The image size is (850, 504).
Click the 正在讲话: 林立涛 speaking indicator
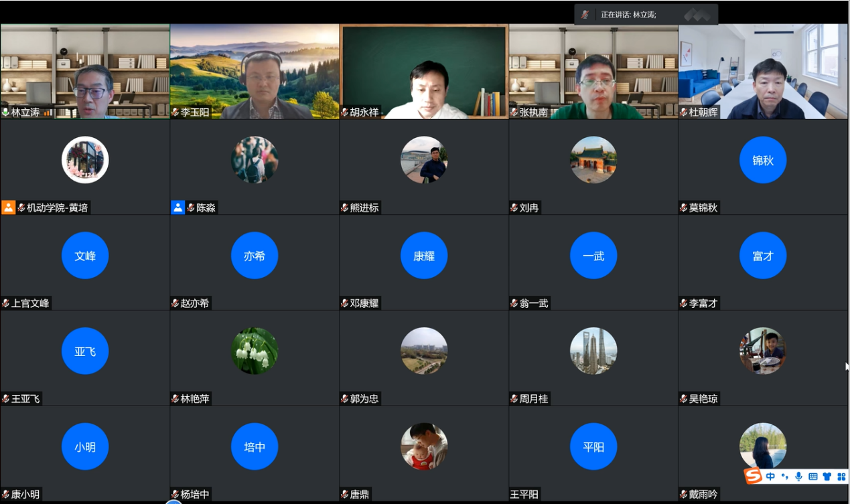[628, 14]
